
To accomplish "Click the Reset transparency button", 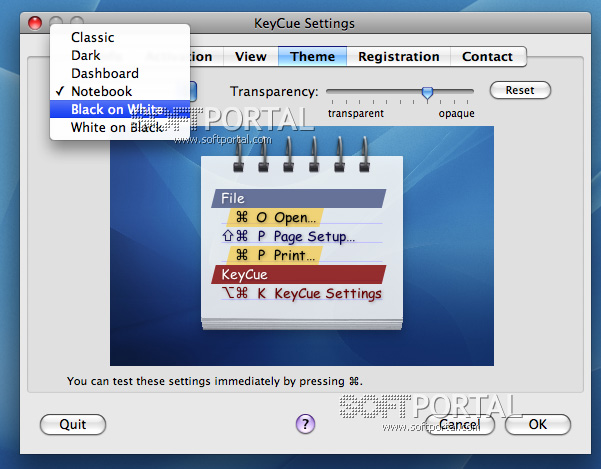I will point(520,90).
